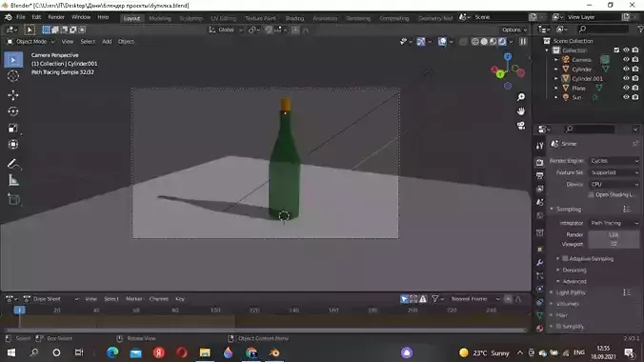Pause viewport render preview

point(523,42)
